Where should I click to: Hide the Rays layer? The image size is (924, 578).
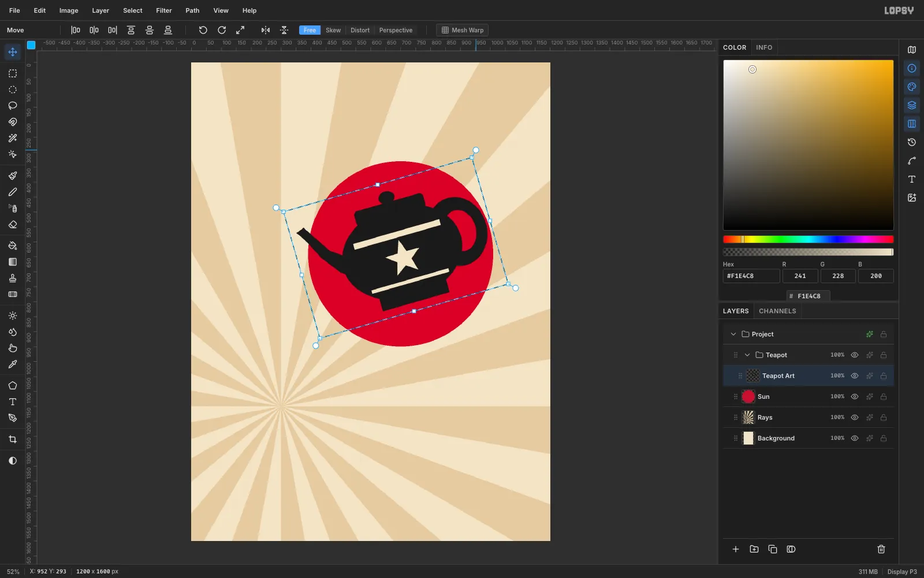tap(855, 417)
